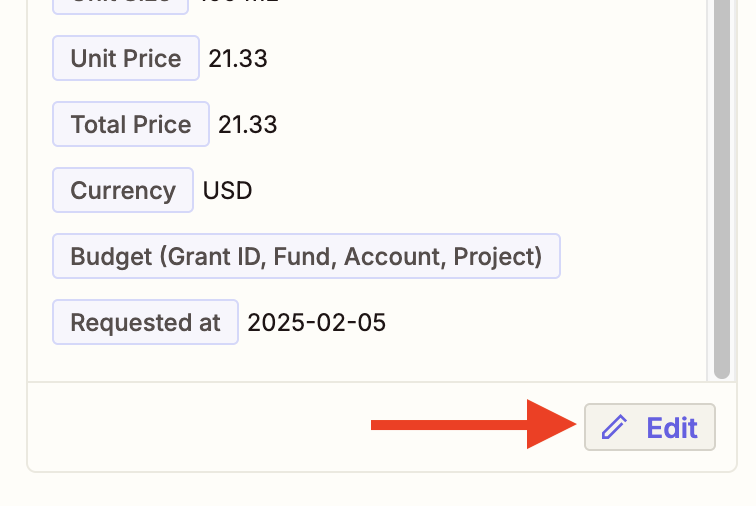This screenshot has height=506, width=756.
Task: Click the requested date 2025-02-05
Action: 317,322
